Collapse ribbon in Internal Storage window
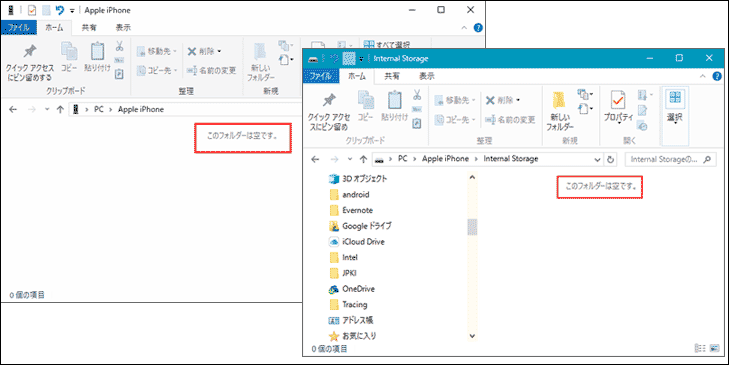 click(x=703, y=76)
